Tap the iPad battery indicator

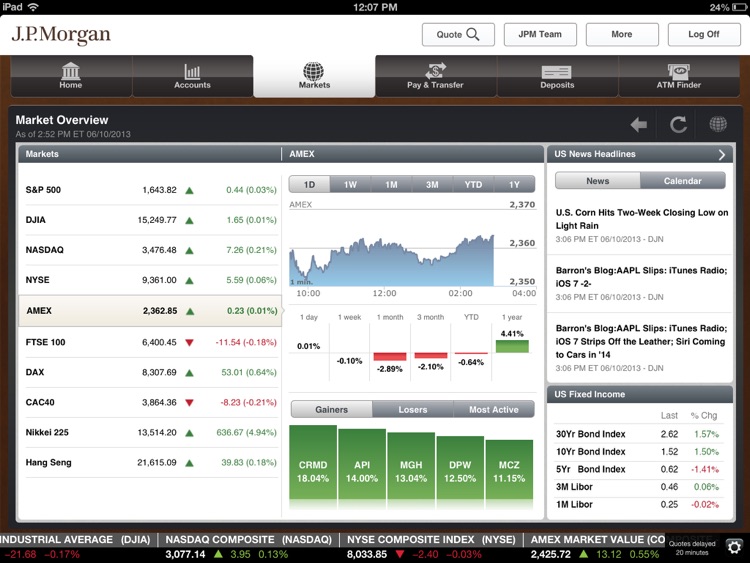click(x=739, y=7)
